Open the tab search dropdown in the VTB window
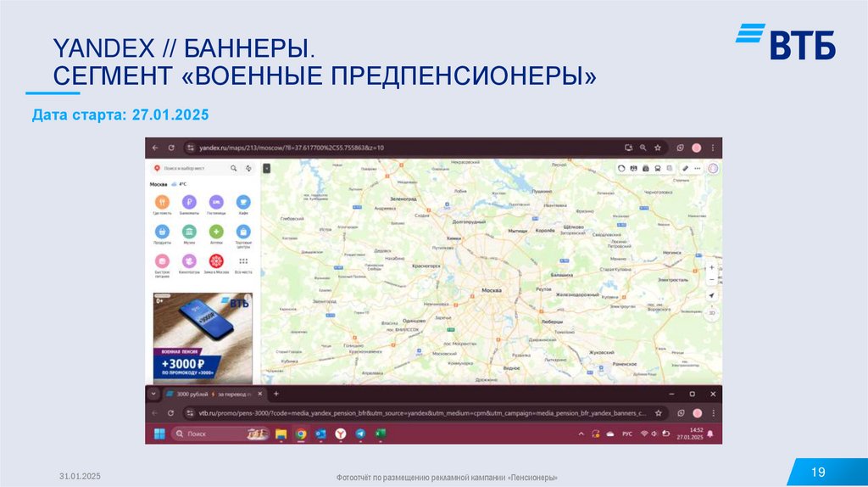Viewport: 868px width, 487px height. tap(154, 394)
